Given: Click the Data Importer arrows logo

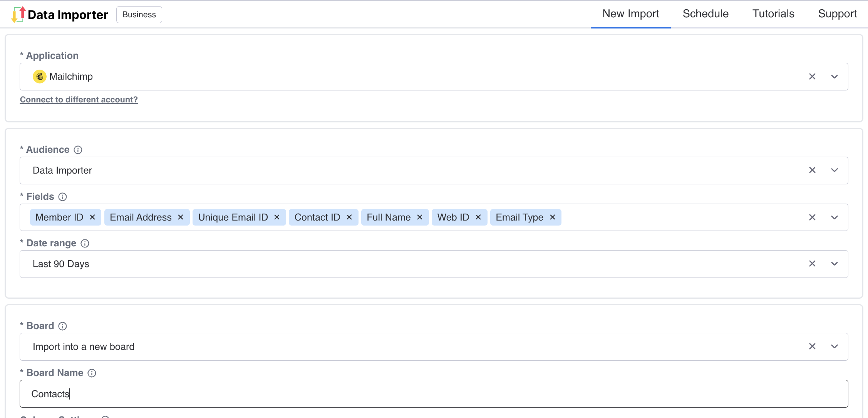Looking at the screenshot, I should click(x=18, y=14).
